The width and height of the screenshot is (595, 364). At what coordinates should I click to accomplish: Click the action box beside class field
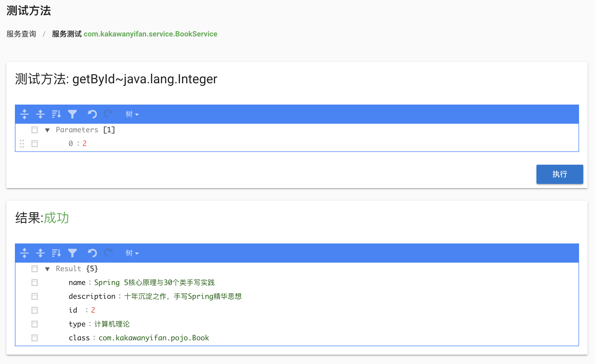point(35,338)
